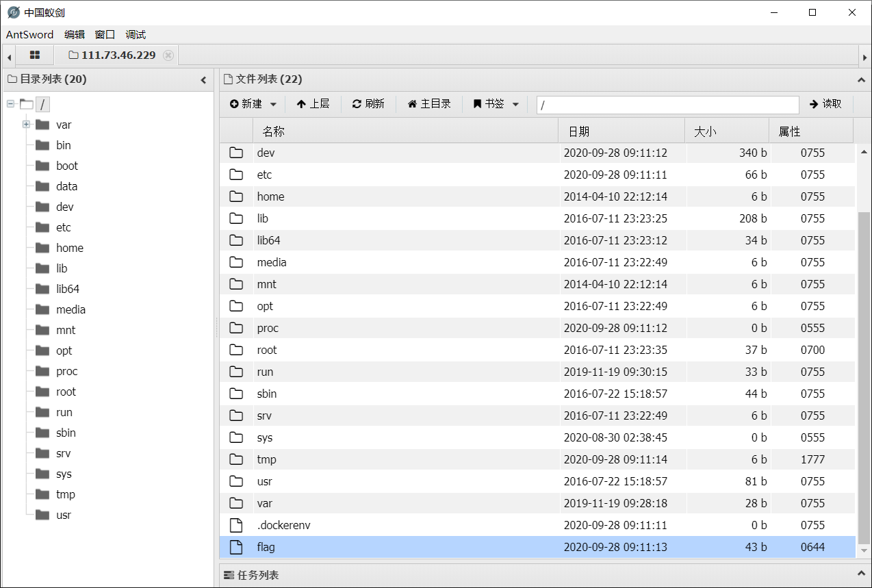Collapse the 文件列表 file panel
Image resolution: width=872 pixels, height=588 pixels.
[861, 80]
